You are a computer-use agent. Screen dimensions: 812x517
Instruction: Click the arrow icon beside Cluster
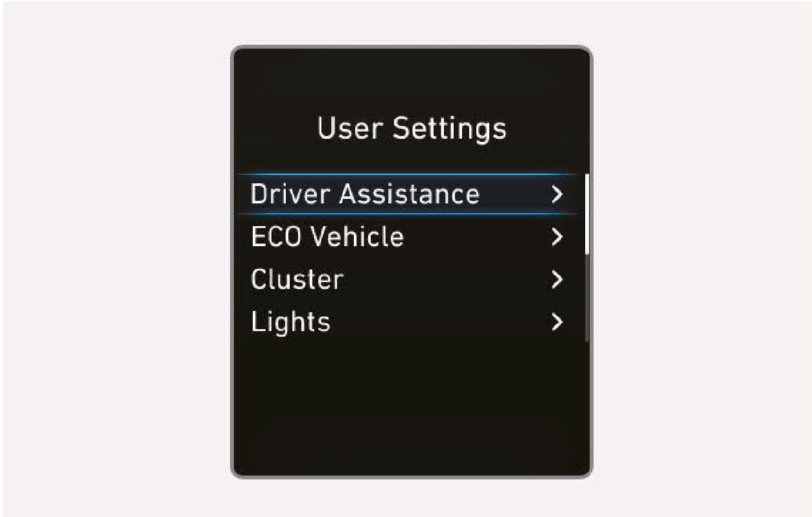pyautogui.click(x=557, y=280)
